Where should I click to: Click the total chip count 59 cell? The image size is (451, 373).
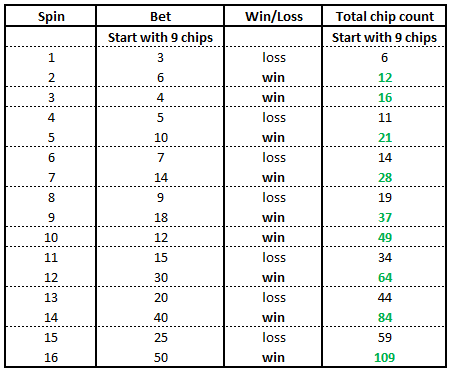[x=385, y=337]
